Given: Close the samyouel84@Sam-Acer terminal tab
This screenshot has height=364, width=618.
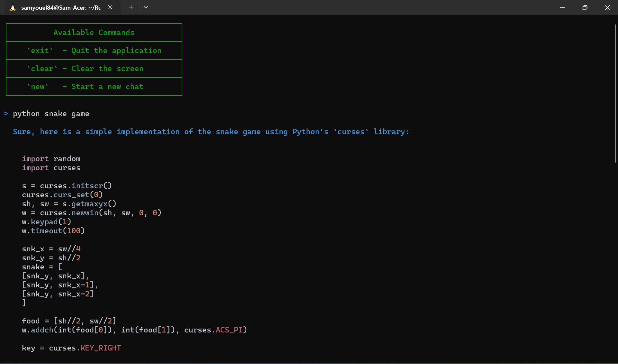Looking at the screenshot, I should click(110, 7).
